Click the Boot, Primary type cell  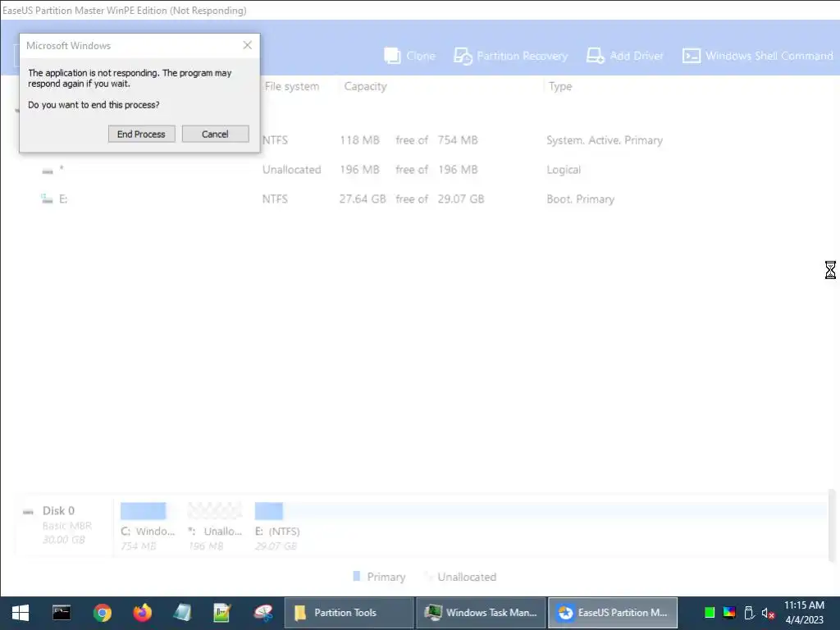click(580, 199)
